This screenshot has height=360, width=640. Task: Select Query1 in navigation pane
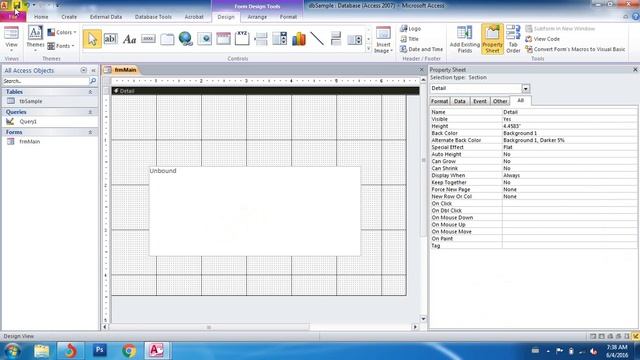[28, 122]
